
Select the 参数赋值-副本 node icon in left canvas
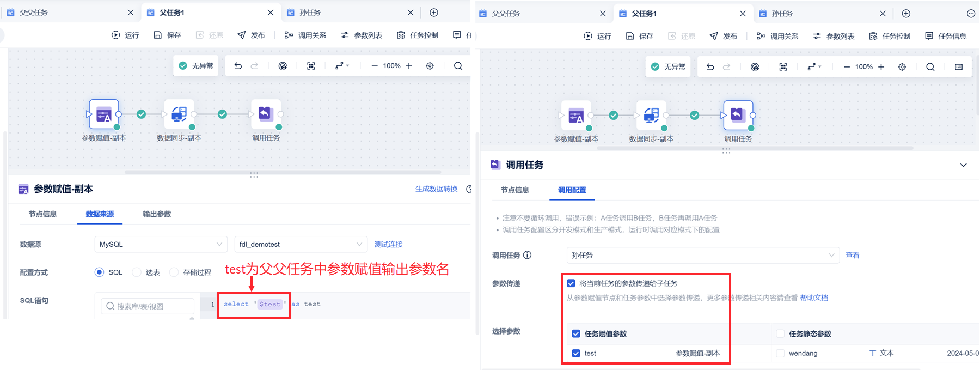click(103, 114)
